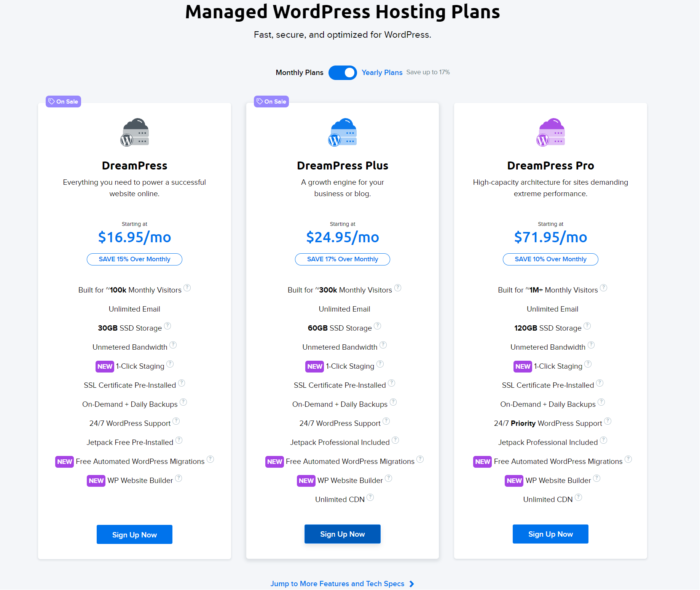Click NEW badge beside DreamPress 1-Click Staging

click(105, 366)
